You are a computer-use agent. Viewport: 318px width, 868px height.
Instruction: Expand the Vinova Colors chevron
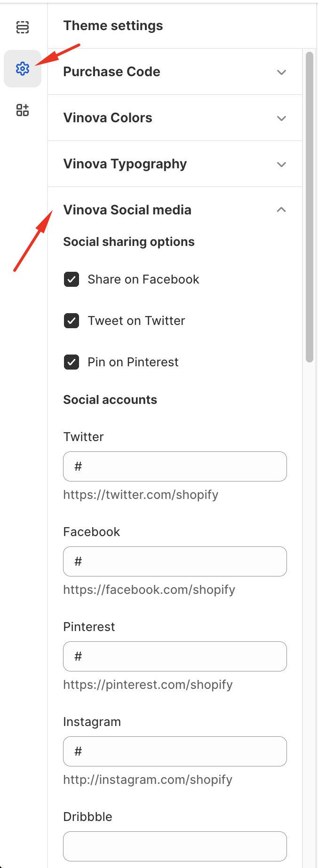(x=281, y=118)
